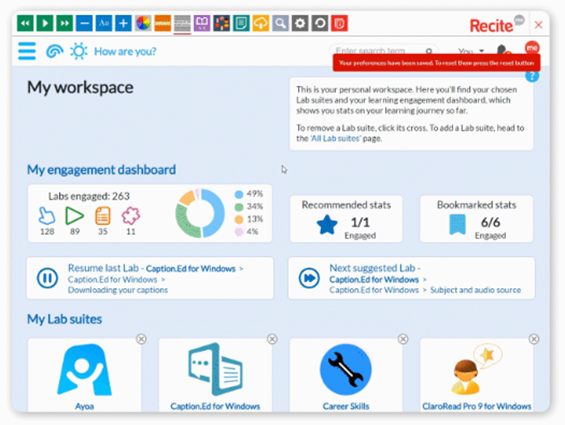Click the search magnifier button

coord(429,51)
